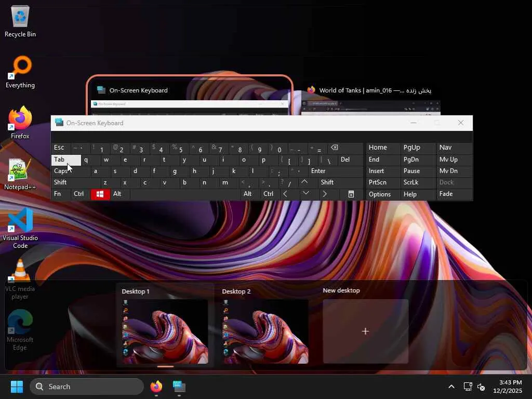Click the Options key
Image resolution: width=532 pixels, height=399 pixels.
pos(383,194)
